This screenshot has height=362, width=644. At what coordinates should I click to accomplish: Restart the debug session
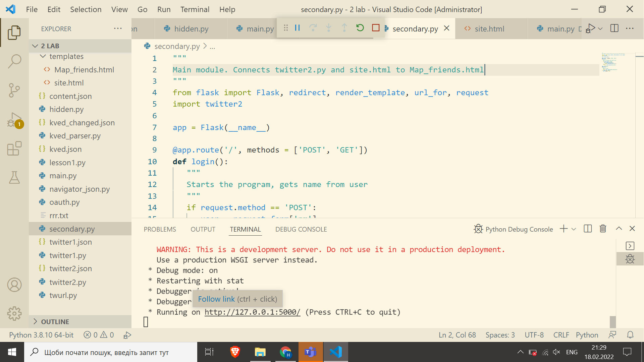(360, 28)
